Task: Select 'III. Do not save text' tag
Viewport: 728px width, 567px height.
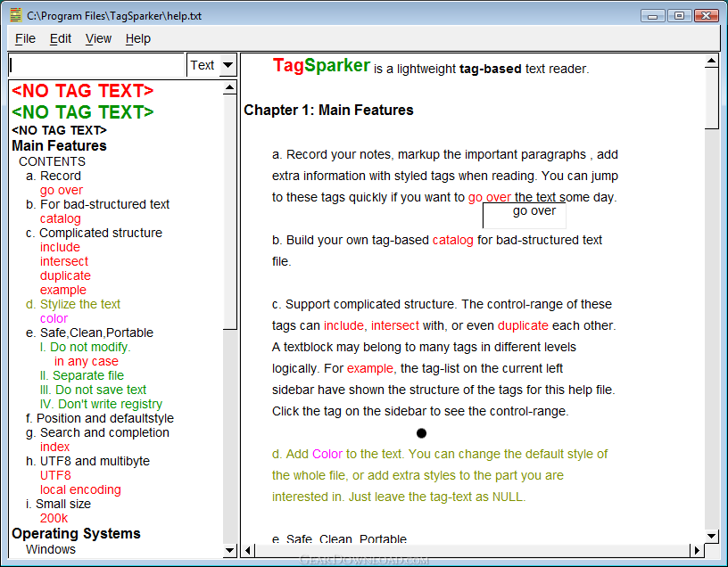Action: (x=93, y=390)
